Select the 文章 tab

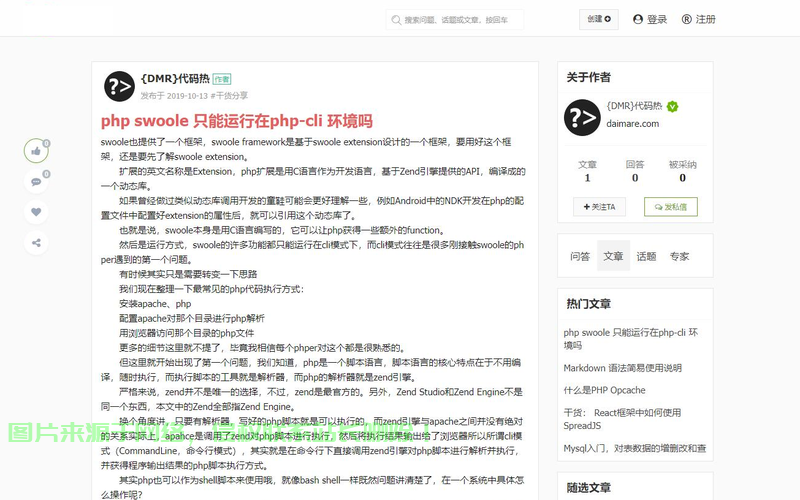[613, 256]
